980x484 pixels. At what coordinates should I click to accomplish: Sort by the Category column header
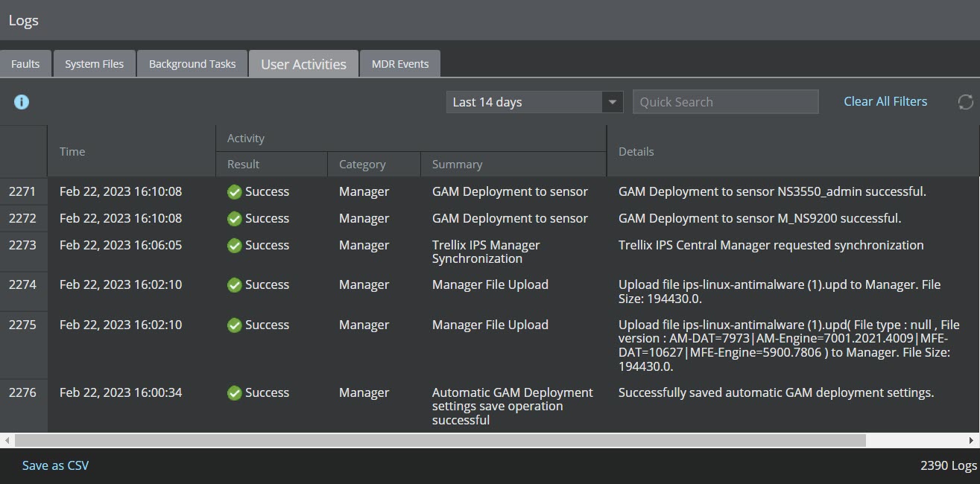[x=374, y=165]
